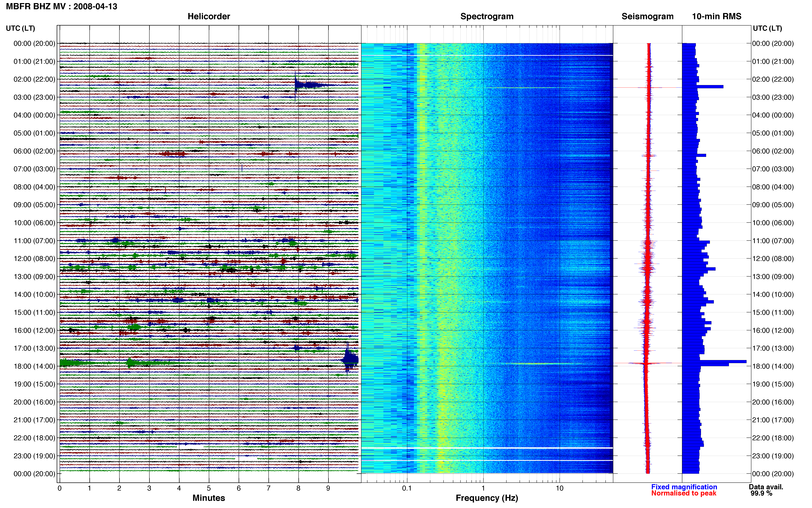Click the 'Helicorder' panel heading

click(x=208, y=16)
